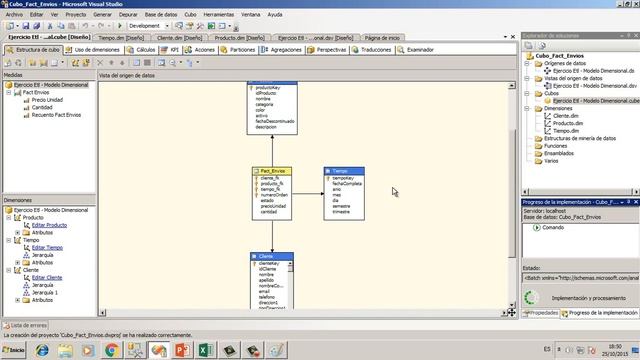Screen dimensions: 640x360
Task: Click the Process cube icon in the designer toolbar
Action: coord(8,63)
